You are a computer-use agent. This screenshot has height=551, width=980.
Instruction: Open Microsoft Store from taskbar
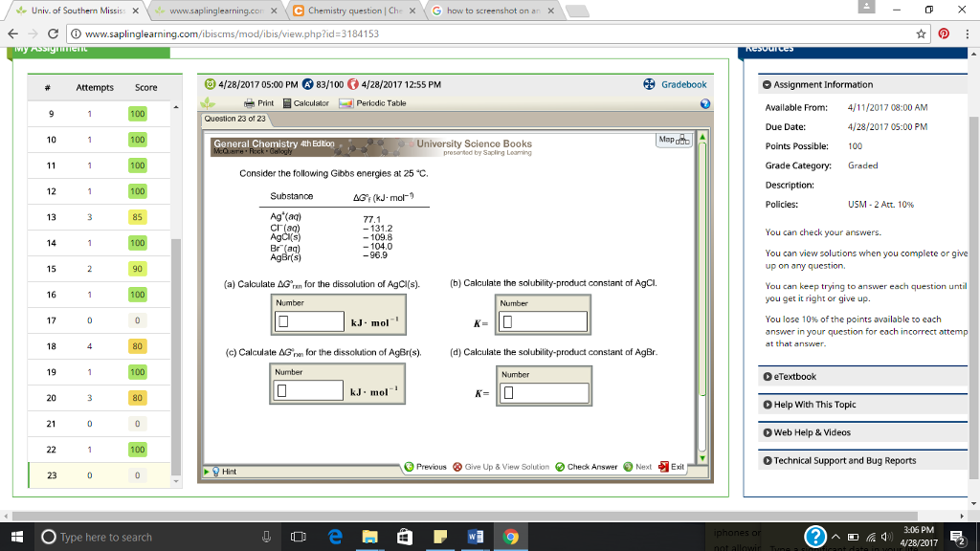pyautogui.click(x=405, y=537)
